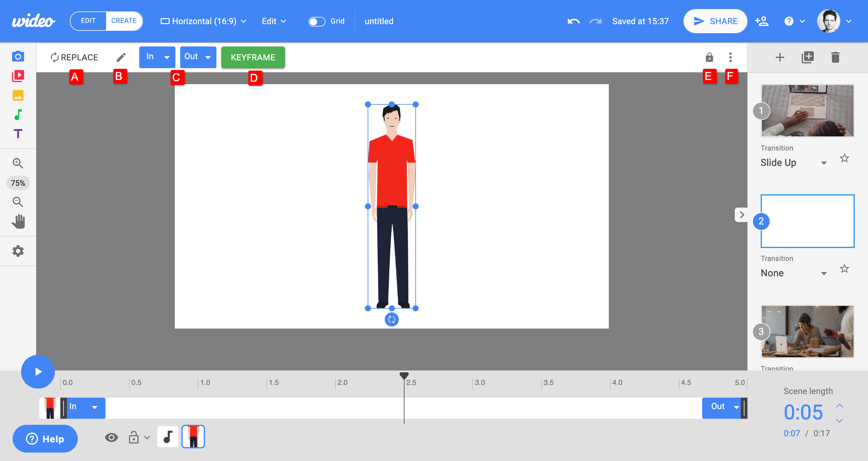Click the 3.0 mark on timeline ruler
868x461 pixels.
[x=480, y=383]
